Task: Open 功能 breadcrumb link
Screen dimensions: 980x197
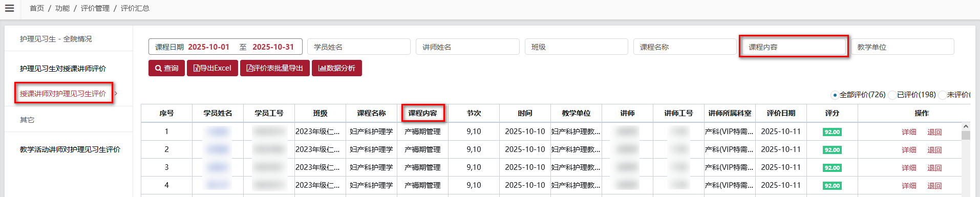Action: click(62, 8)
